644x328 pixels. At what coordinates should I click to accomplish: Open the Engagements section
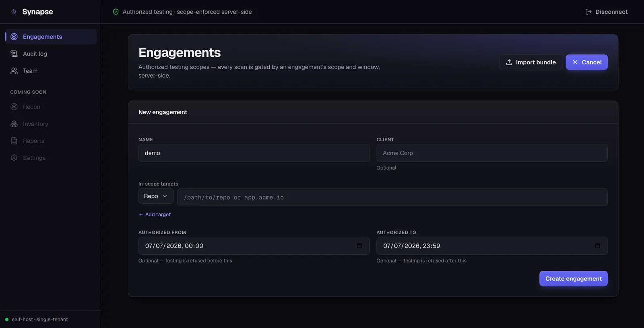tap(51, 37)
